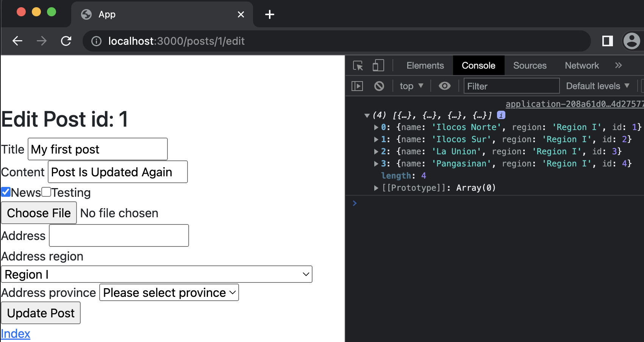Clear the console output
Screen dimensions: 644x342
coord(379,86)
